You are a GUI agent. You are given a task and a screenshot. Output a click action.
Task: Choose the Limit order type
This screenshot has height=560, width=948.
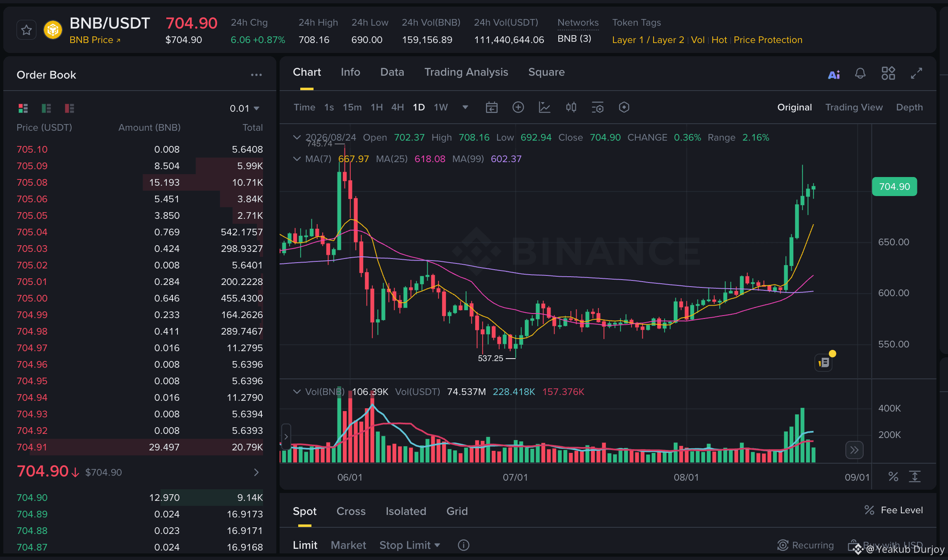pos(305,546)
